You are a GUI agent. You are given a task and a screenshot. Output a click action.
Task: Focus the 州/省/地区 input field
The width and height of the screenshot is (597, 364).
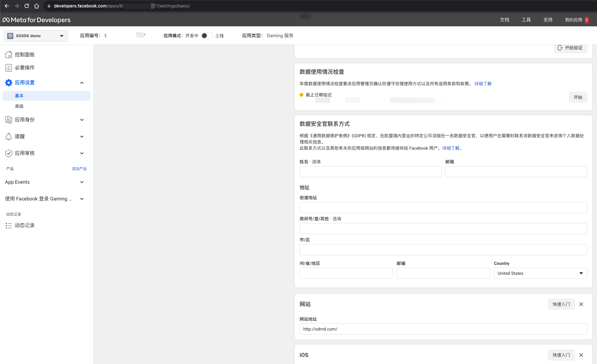click(x=346, y=273)
